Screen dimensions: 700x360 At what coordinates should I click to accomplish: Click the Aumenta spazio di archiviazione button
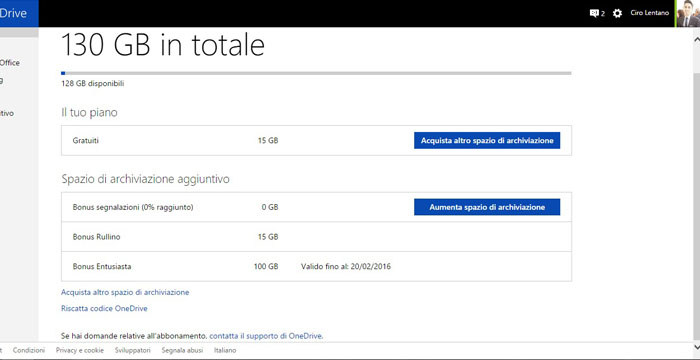click(x=487, y=207)
